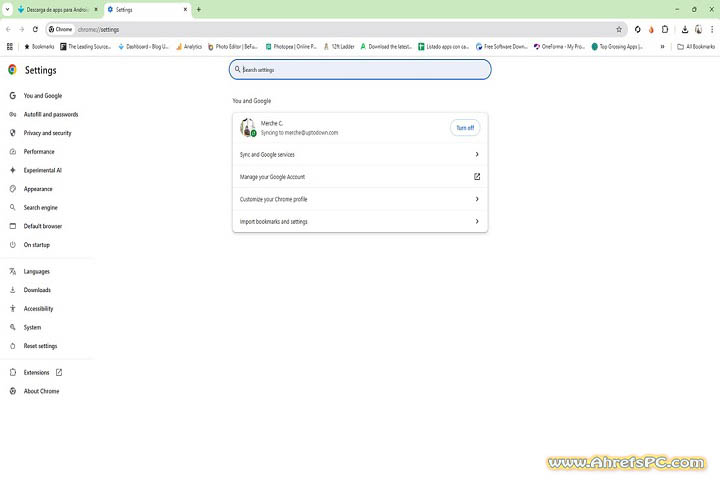Open The Leading Source bookmark
Screen dimensions: 720x480
86,46
